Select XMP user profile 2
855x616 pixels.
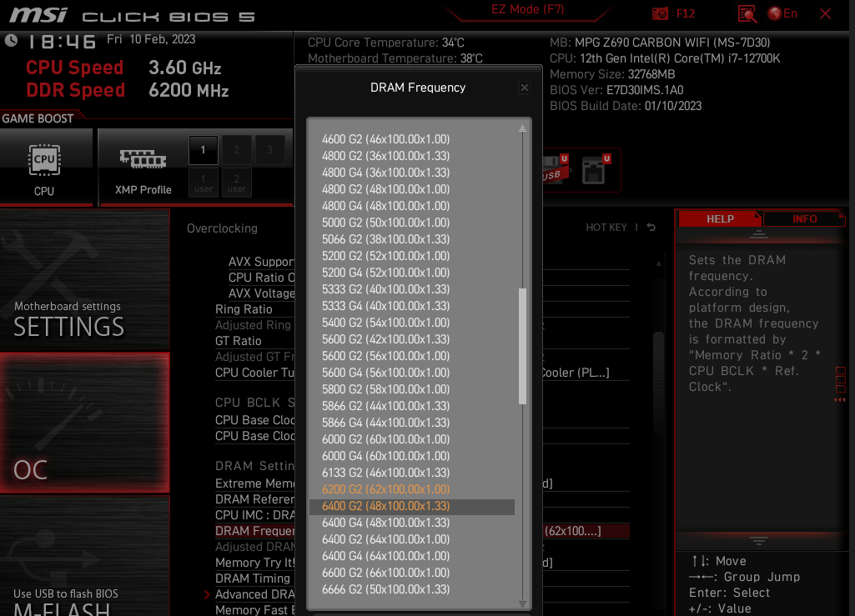point(237,183)
